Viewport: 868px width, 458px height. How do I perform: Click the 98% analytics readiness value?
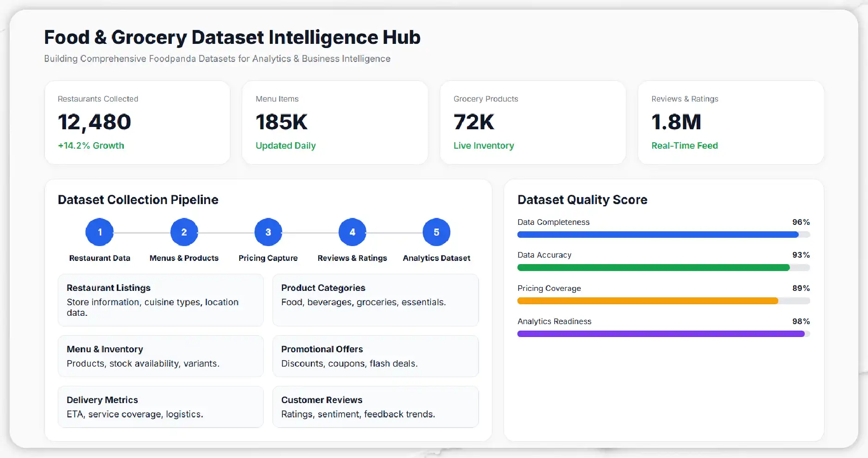tap(801, 321)
